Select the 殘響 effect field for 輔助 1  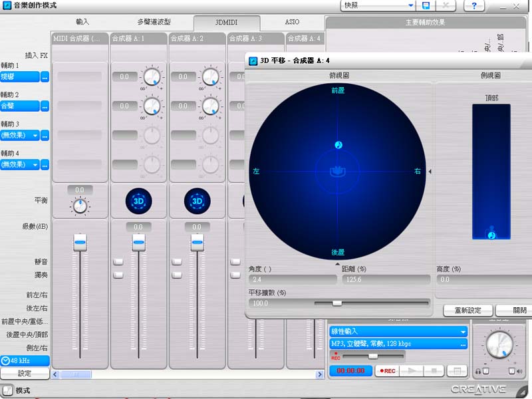[20, 77]
